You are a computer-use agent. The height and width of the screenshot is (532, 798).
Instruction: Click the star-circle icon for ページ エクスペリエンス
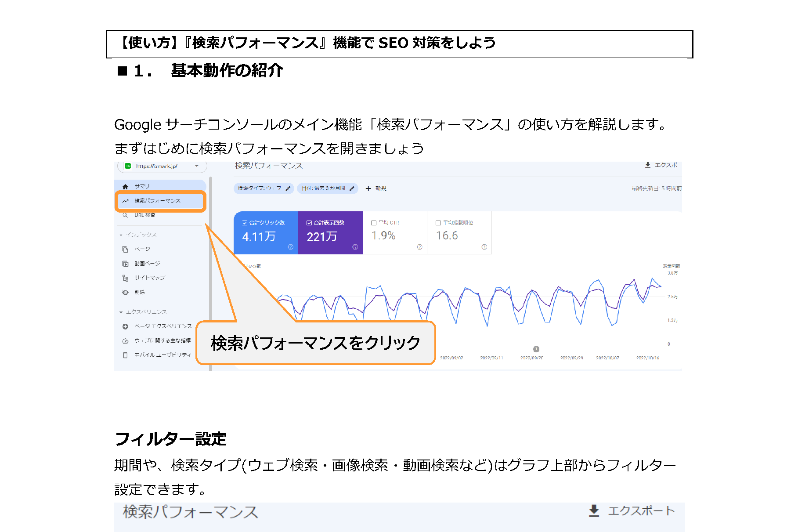(x=125, y=326)
